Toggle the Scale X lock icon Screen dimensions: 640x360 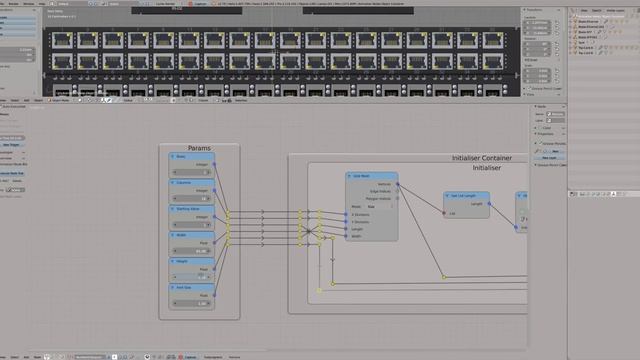[x=556, y=71]
